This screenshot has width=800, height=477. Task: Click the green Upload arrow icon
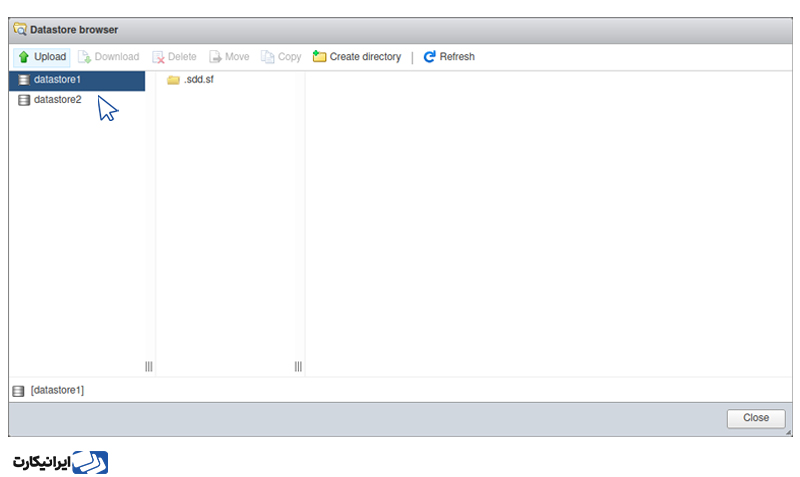click(23, 57)
